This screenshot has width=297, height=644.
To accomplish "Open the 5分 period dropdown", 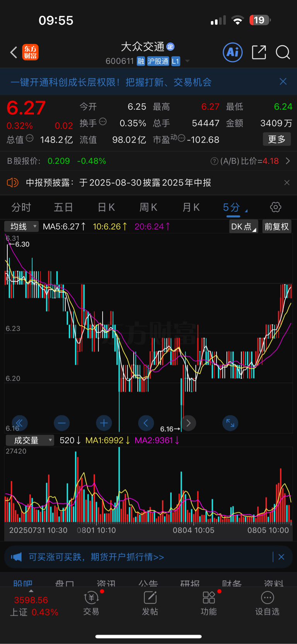I will [235, 207].
